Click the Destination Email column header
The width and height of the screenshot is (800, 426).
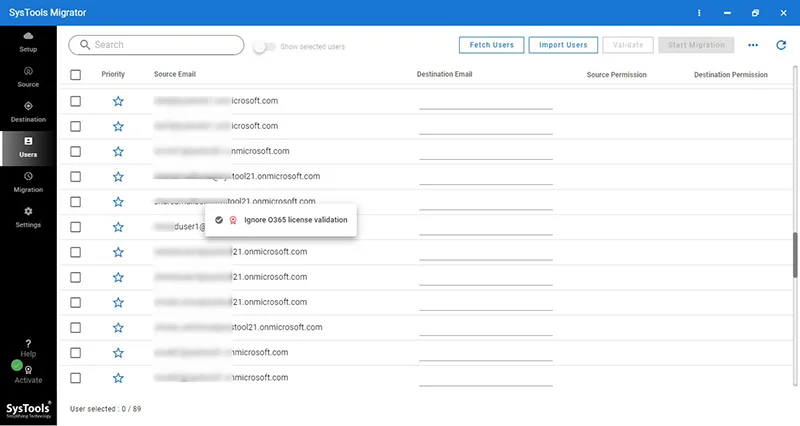point(444,74)
